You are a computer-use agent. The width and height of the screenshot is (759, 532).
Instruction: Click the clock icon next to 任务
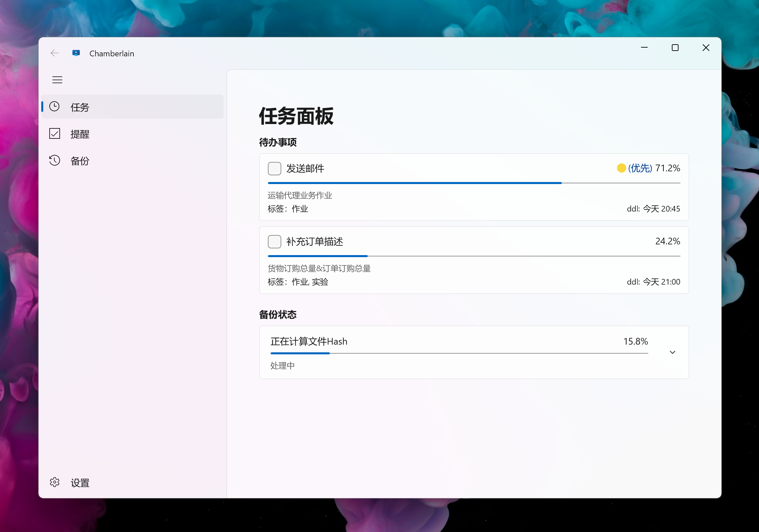(54, 107)
